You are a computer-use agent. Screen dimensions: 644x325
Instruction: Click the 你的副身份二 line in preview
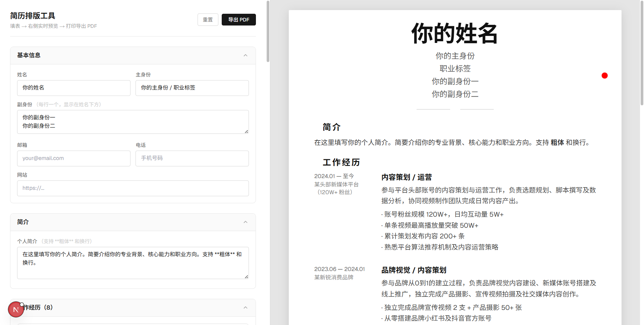(x=455, y=94)
